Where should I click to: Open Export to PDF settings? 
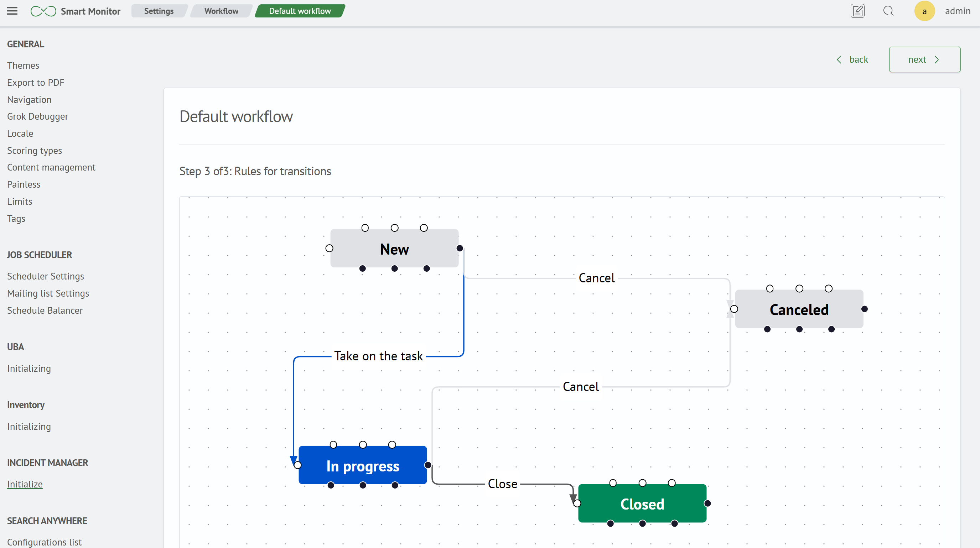pos(36,83)
